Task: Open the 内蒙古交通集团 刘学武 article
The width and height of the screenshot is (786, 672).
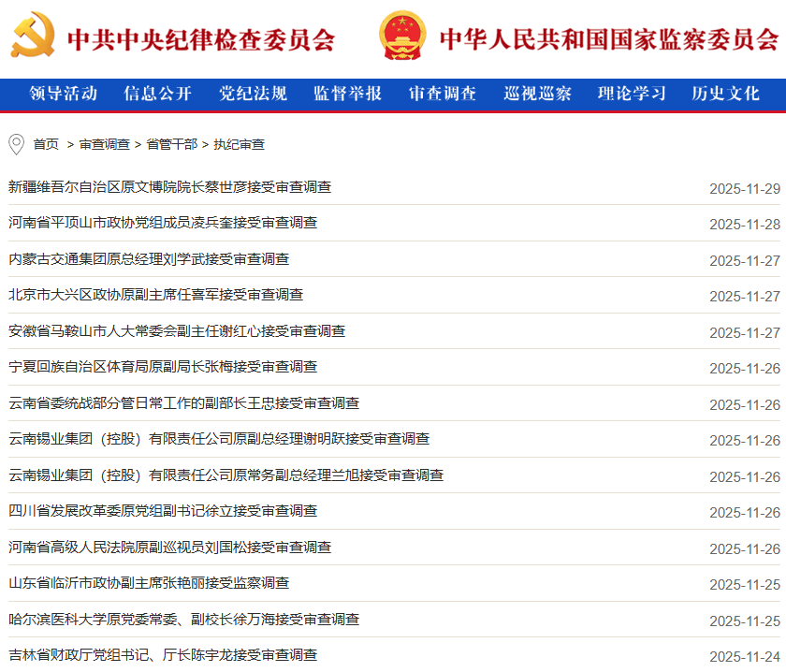Action: [149, 259]
